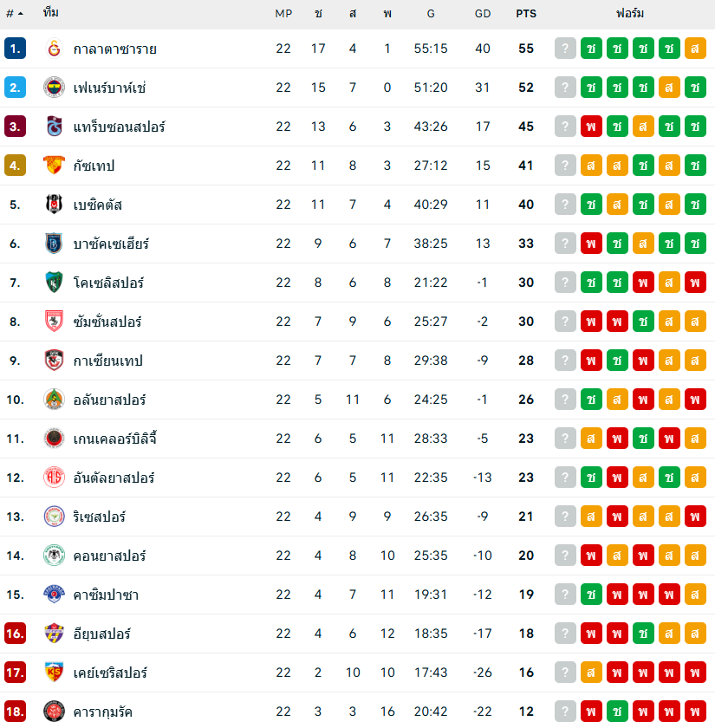Click the อันตัลยาสปอร์ club logo

click(x=54, y=478)
